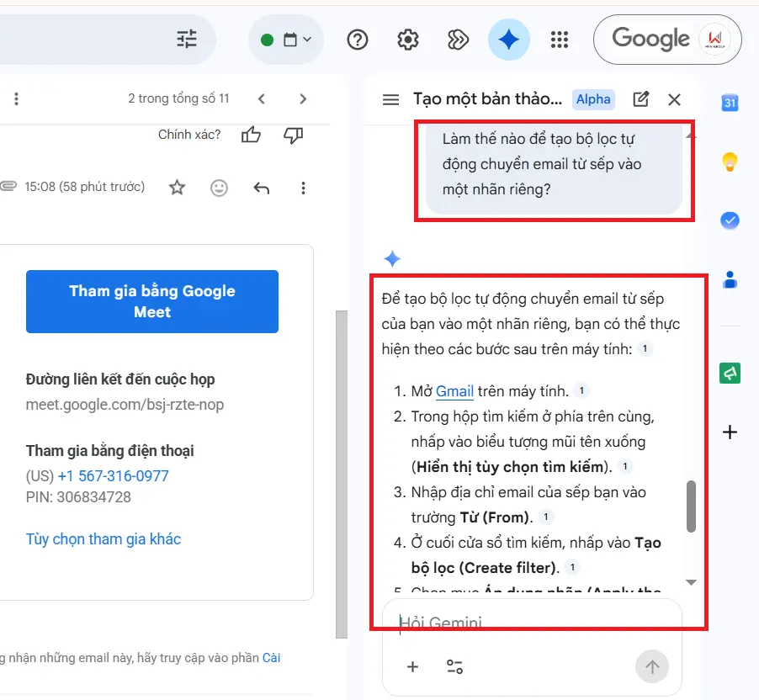This screenshot has width=759, height=700.
Task: Click the Alpha badge
Action: coord(593,99)
